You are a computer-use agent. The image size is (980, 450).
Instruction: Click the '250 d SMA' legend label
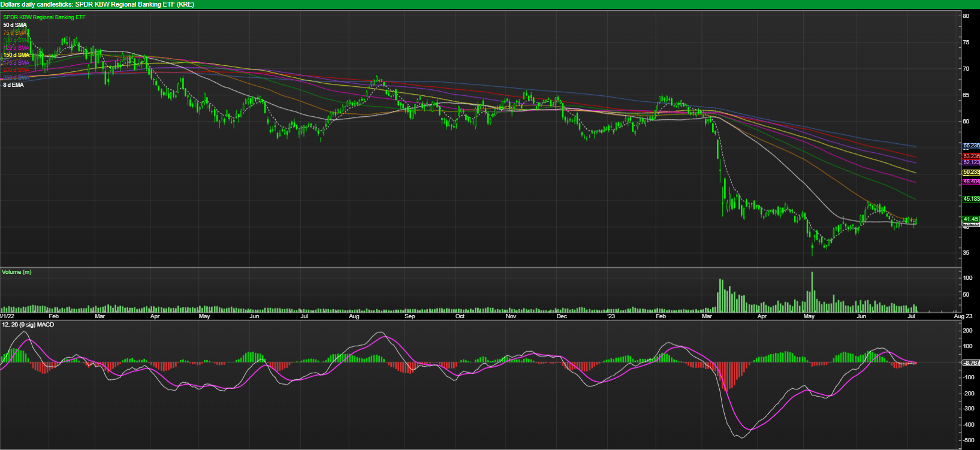pos(16,78)
